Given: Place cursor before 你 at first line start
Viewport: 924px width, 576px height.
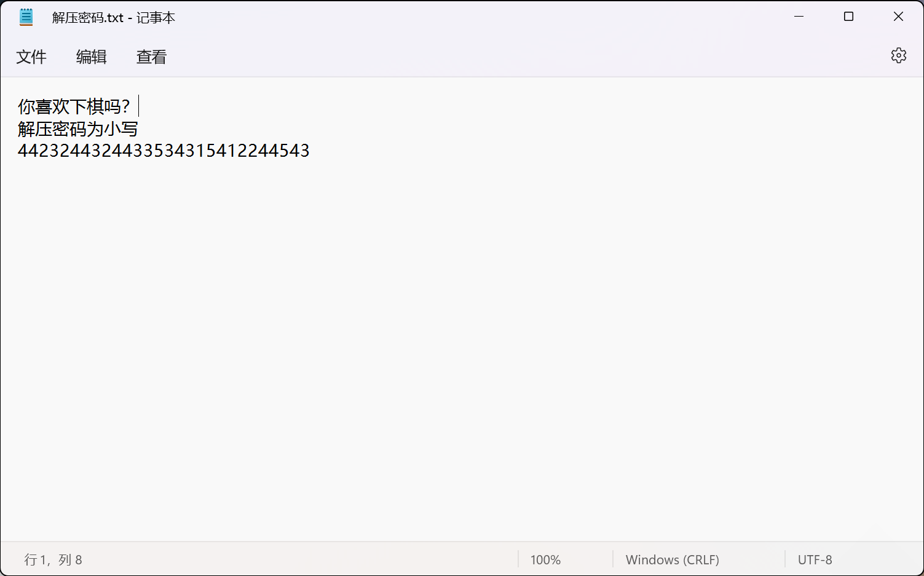Looking at the screenshot, I should [x=18, y=106].
